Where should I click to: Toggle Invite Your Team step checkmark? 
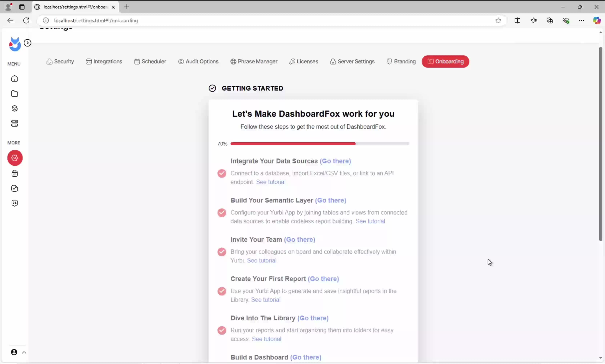[221, 252]
